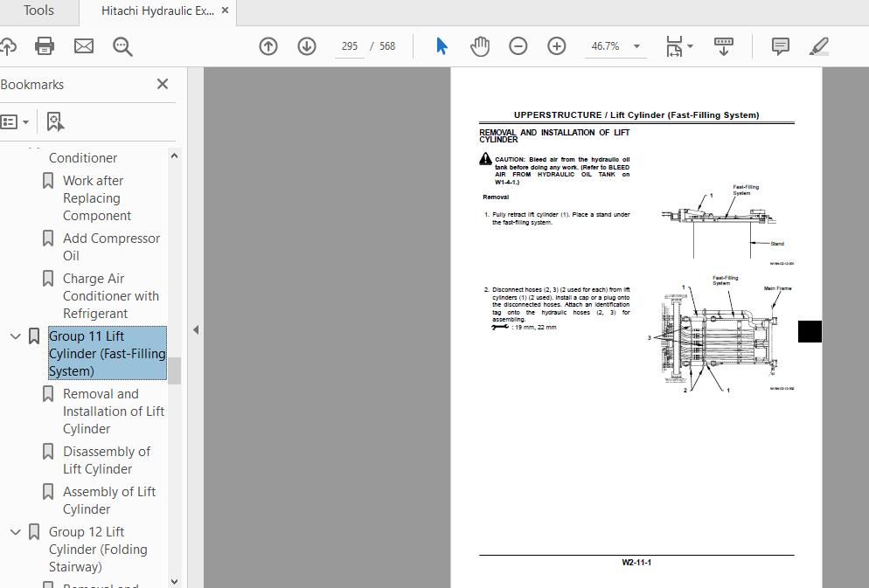Click inside the page number field

click(349, 45)
